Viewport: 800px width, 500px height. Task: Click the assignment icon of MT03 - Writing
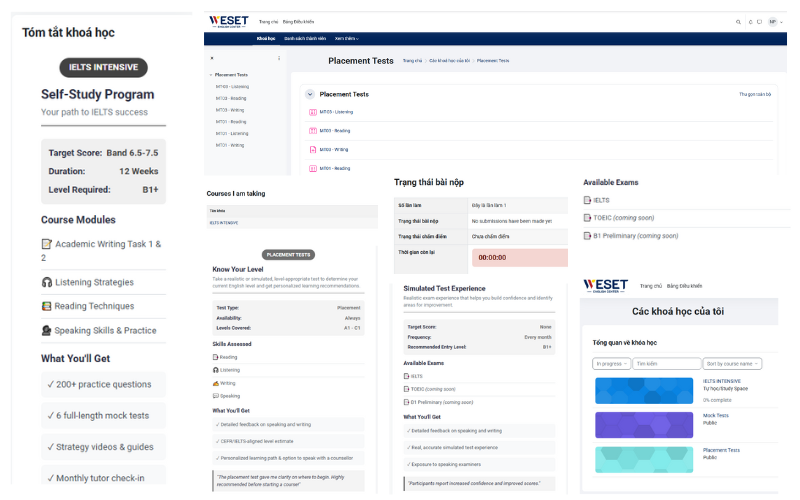(313, 150)
